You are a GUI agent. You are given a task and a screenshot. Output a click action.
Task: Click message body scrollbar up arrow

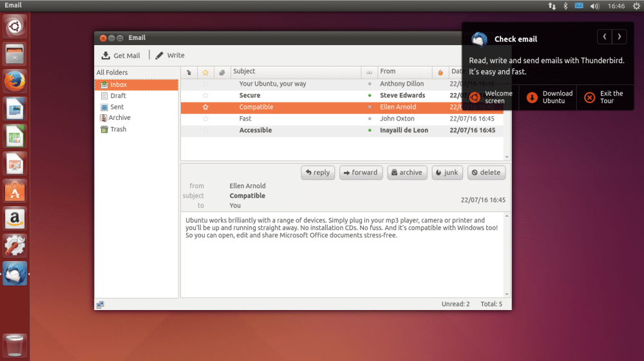(x=507, y=216)
